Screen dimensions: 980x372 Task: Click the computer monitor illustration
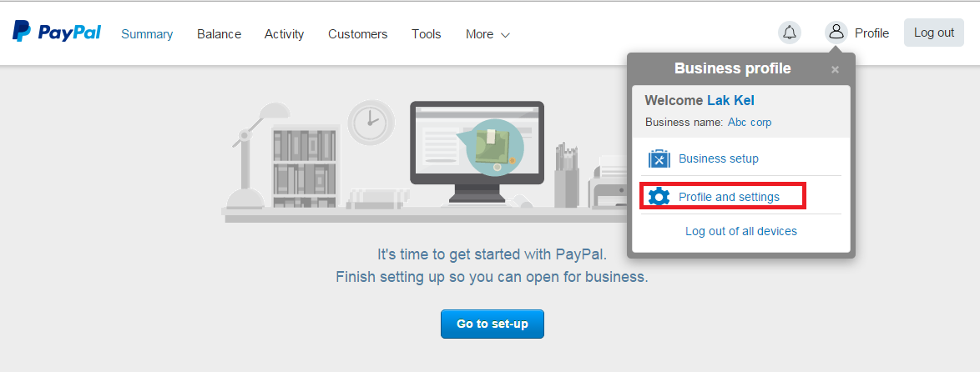(477, 153)
